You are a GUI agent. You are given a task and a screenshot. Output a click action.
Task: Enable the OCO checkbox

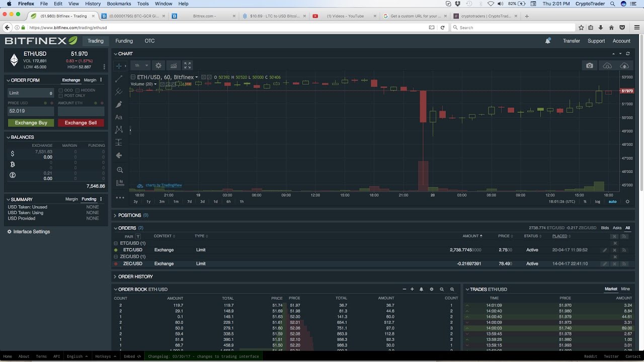click(x=61, y=90)
